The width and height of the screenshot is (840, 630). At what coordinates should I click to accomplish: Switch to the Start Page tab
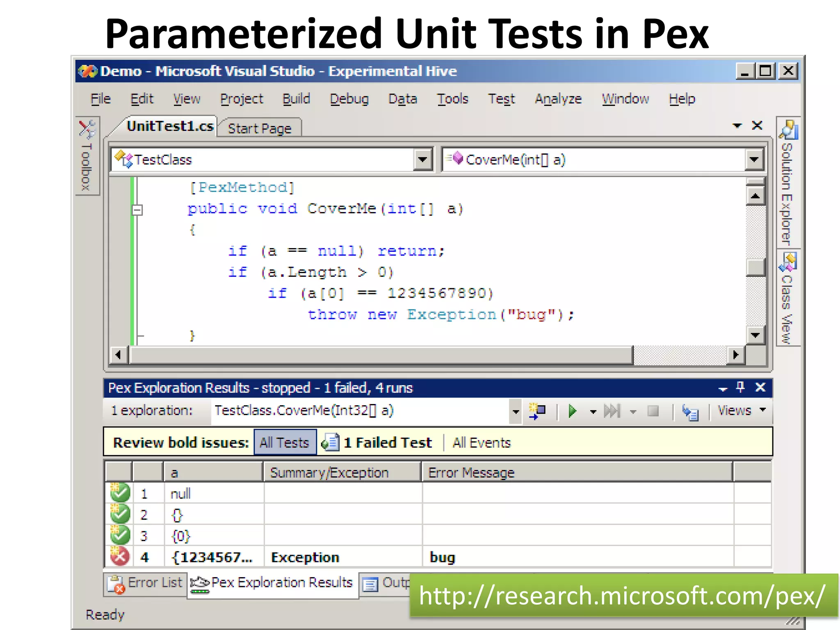tap(260, 128)
